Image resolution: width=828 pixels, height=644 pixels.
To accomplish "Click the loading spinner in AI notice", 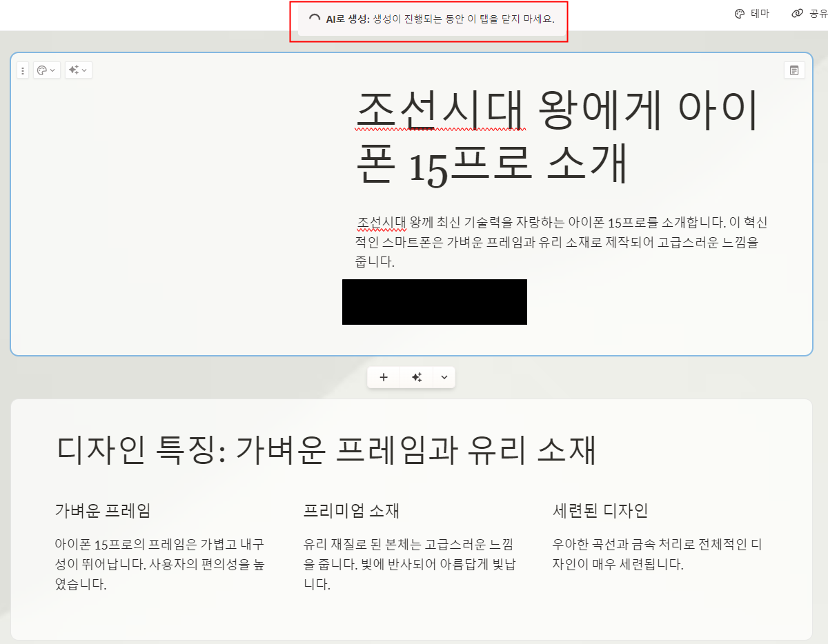I will [315, 19].
